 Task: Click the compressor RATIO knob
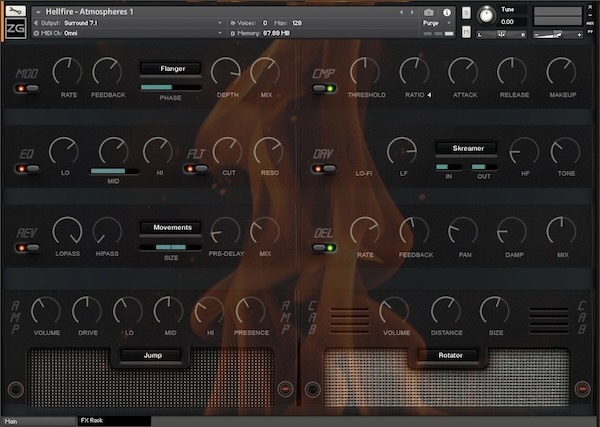pyautogui.click(x=414, y=72)
